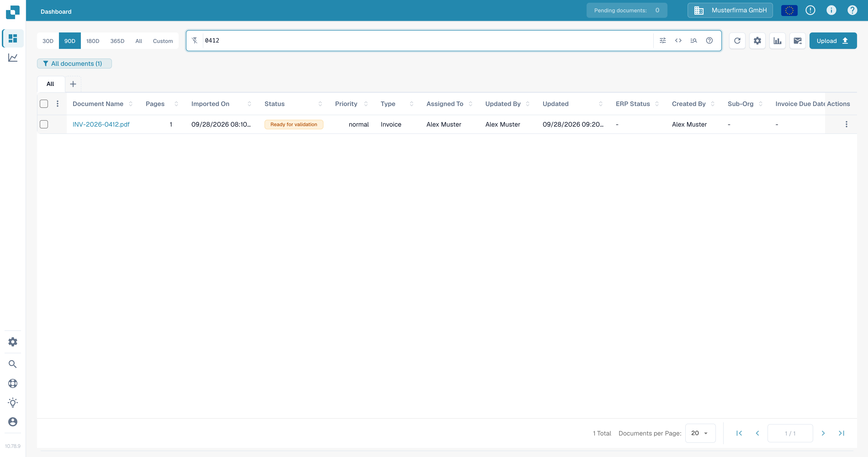
Task: Open INV-2026-0412.pdf document link
Action: [x=101, y=124]
